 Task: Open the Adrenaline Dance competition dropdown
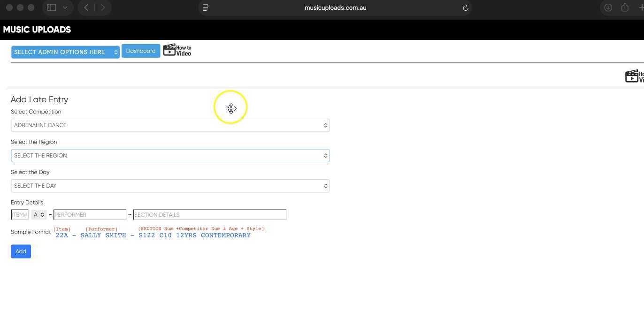pyautogui.click(x=170, y=125)
